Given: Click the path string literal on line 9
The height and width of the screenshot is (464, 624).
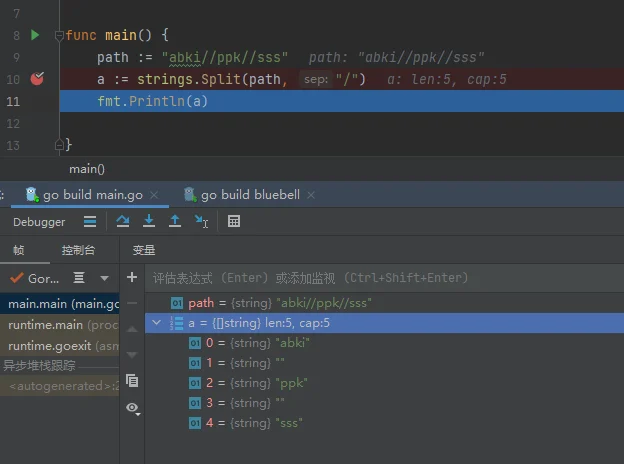Looking at the screenshot, I should pos(224,58).
